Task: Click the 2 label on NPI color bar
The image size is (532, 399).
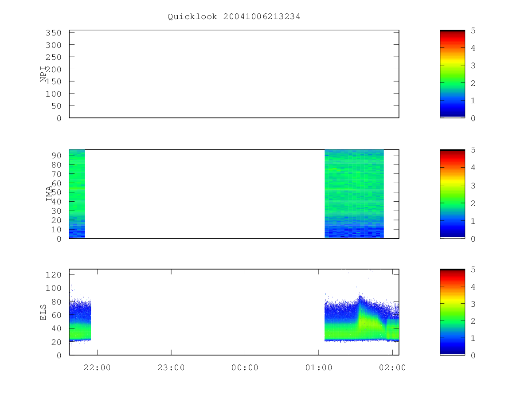Action: coord(473,83)
